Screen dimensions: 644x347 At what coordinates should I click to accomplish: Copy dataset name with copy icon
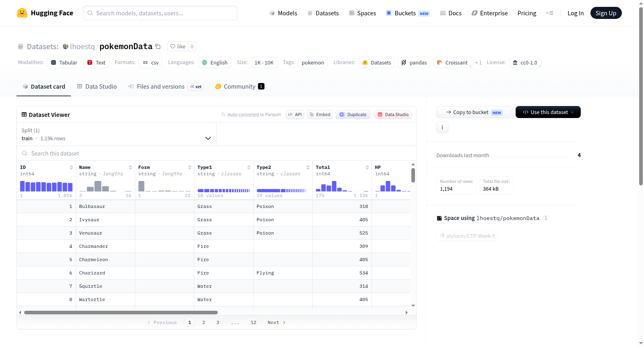(x=158, y=46)
